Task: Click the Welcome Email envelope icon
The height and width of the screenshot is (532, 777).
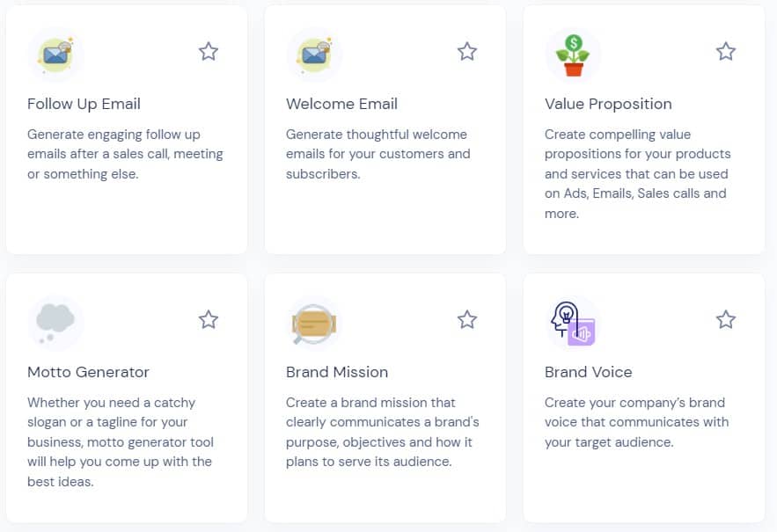Action: click(x=314, y=55)
